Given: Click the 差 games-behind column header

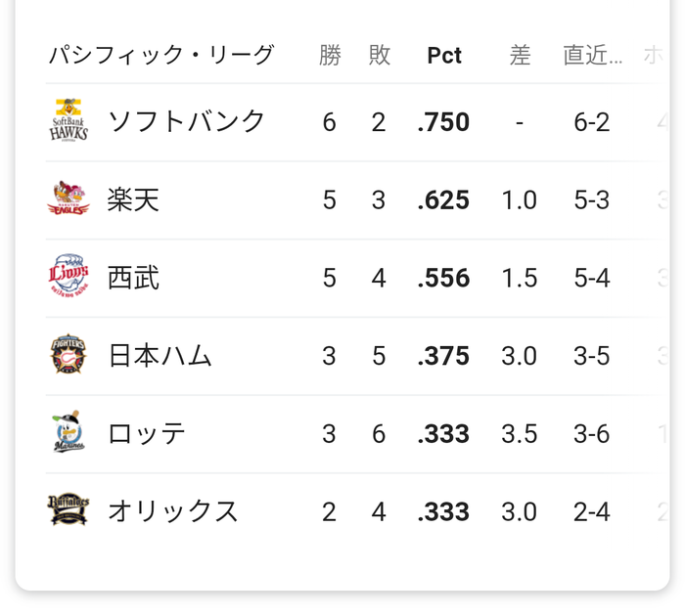Looking at the screenshot, I should point(520,55).
